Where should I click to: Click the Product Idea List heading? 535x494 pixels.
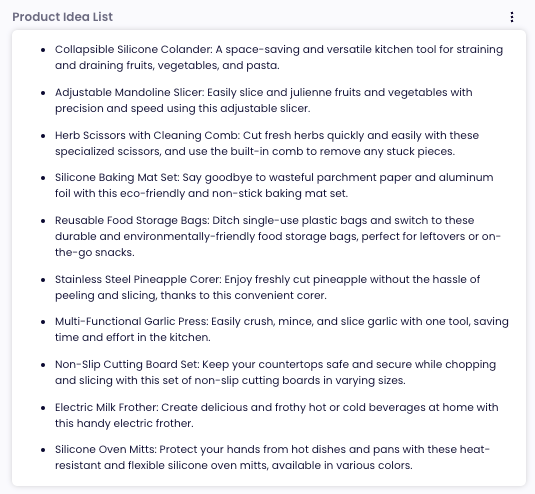tap(62, 17)
